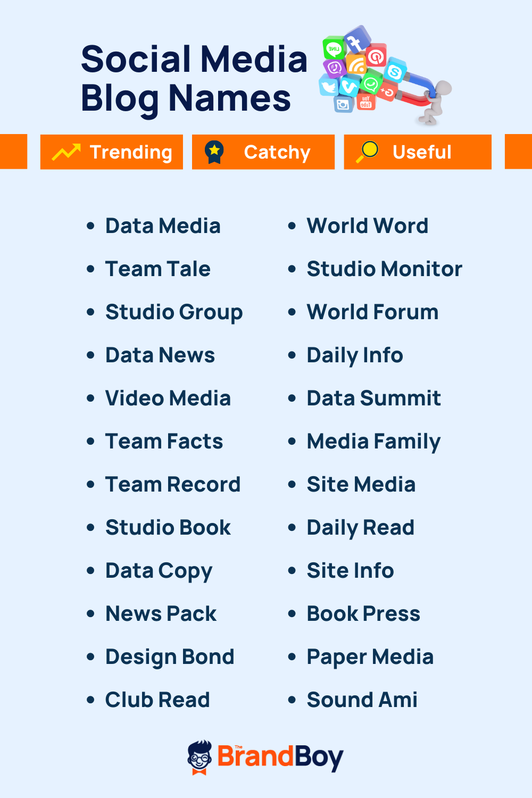Select the Catchy banner
Viewport: 532px width, 798px height.
click(264, 152)
